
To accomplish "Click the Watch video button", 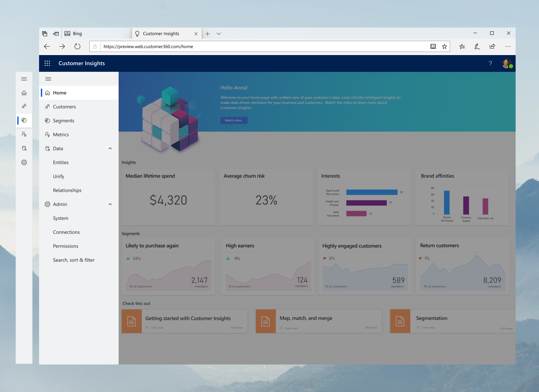I will pos(234,120).
